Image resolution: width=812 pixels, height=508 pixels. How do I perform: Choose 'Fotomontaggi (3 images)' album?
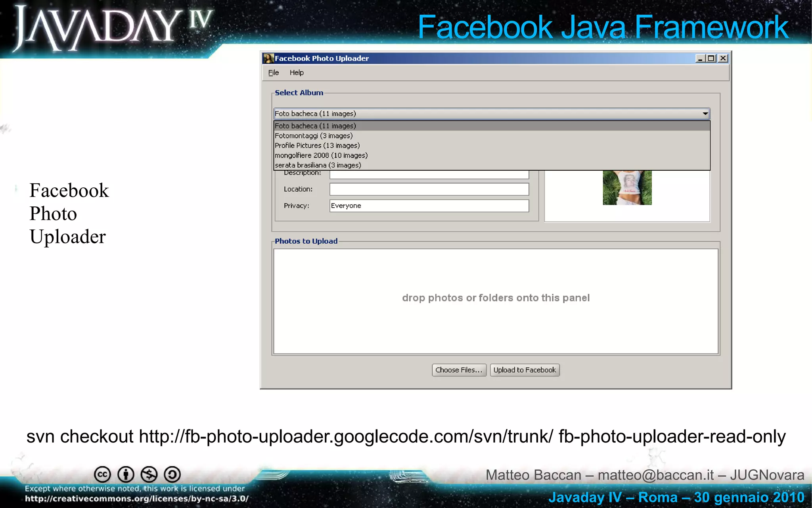click(492, 136)
